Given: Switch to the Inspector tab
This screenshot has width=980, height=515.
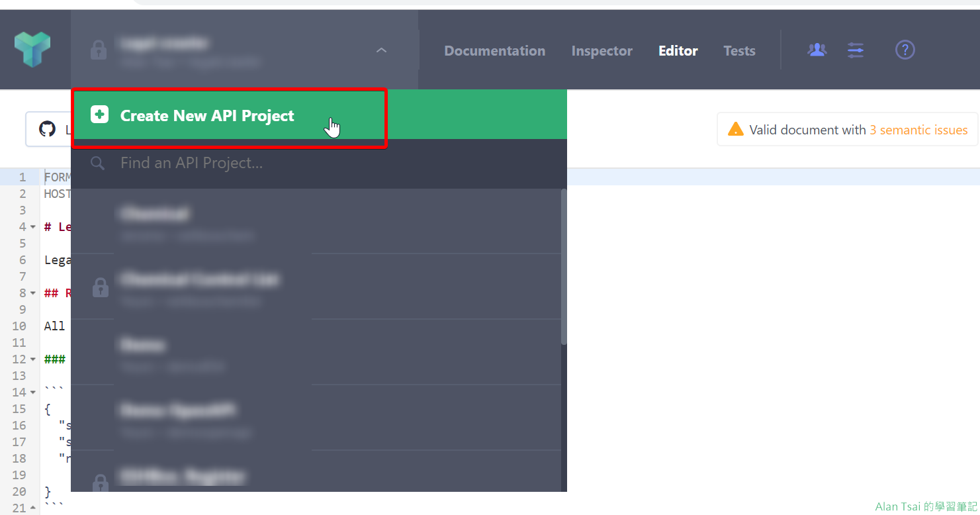Looking at the screenshot, I should click(602, 51).
